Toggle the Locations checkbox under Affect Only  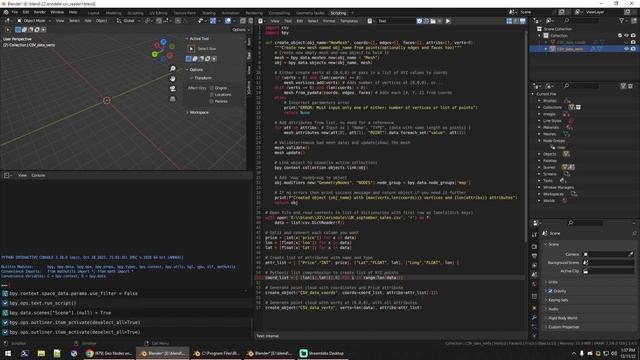coord(212,94)
